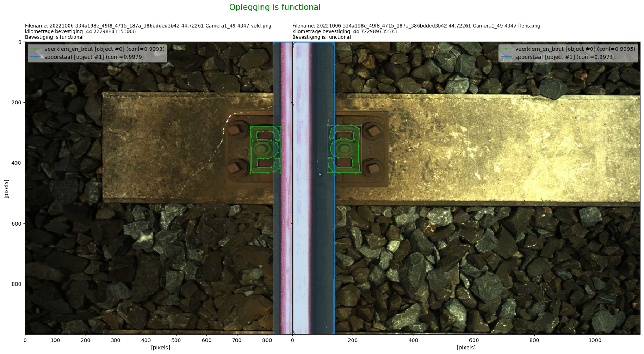Click the 'Oplegging is functional' title
The width and height of the screenshot is (644, 354).
coord(275,8)
